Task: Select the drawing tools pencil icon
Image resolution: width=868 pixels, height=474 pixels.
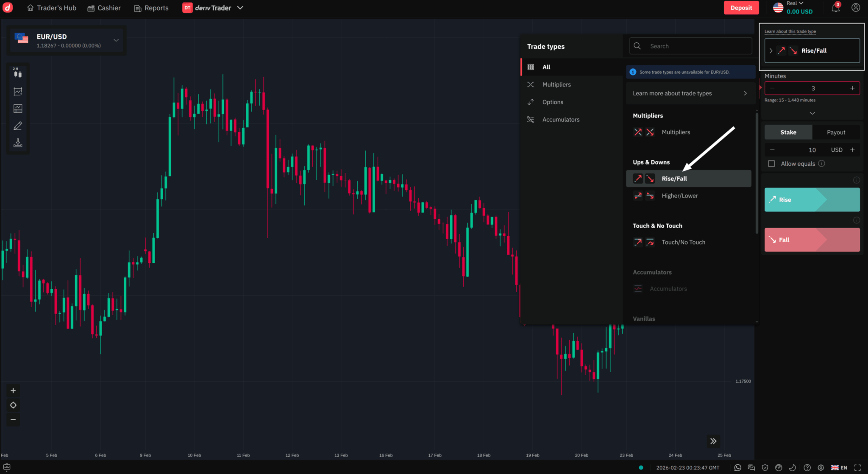Action: [18, 126]
